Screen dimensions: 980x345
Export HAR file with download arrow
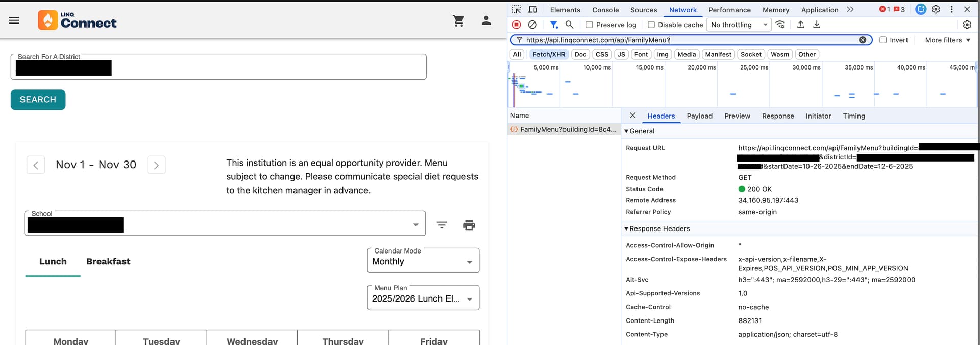tap(817, 25)
